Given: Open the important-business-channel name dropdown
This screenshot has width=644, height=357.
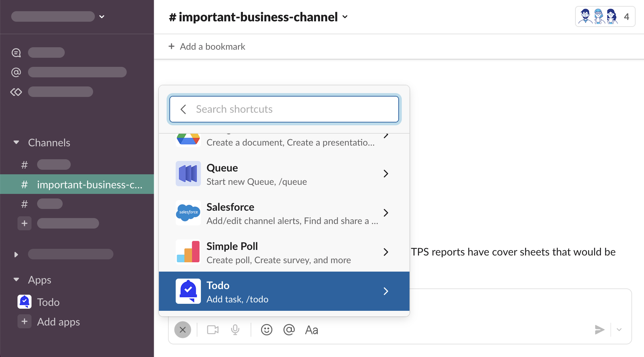Looking at the screenshot, I should [x=258, y=17].
